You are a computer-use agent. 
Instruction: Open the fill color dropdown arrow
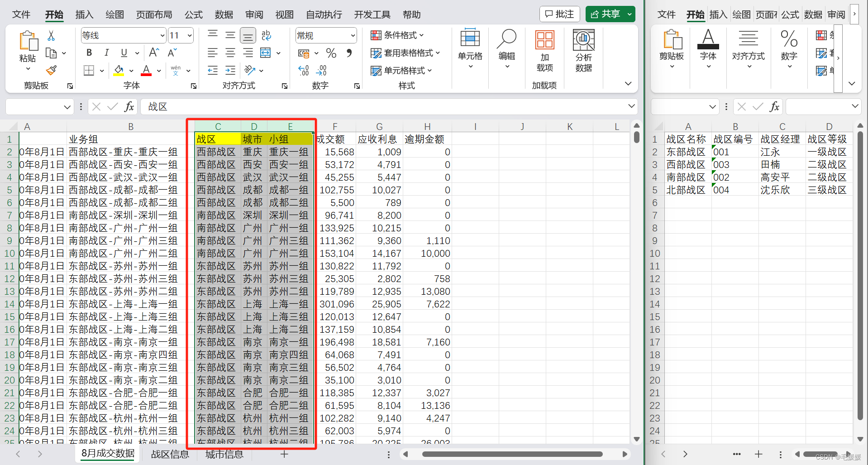[132, 71]
